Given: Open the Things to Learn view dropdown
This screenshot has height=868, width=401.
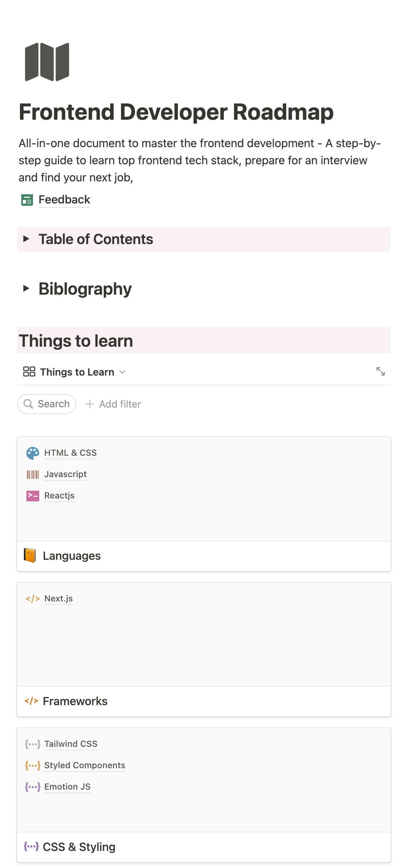Looking at the screenshot, I should tap(122, 372).
